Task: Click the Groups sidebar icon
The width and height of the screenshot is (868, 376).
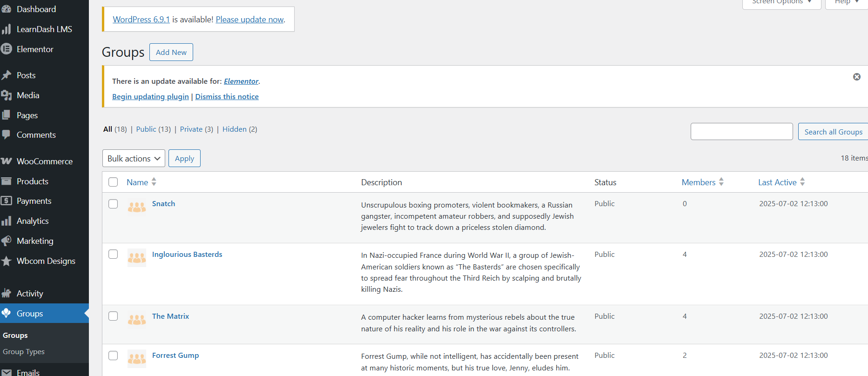Action: 6,313
